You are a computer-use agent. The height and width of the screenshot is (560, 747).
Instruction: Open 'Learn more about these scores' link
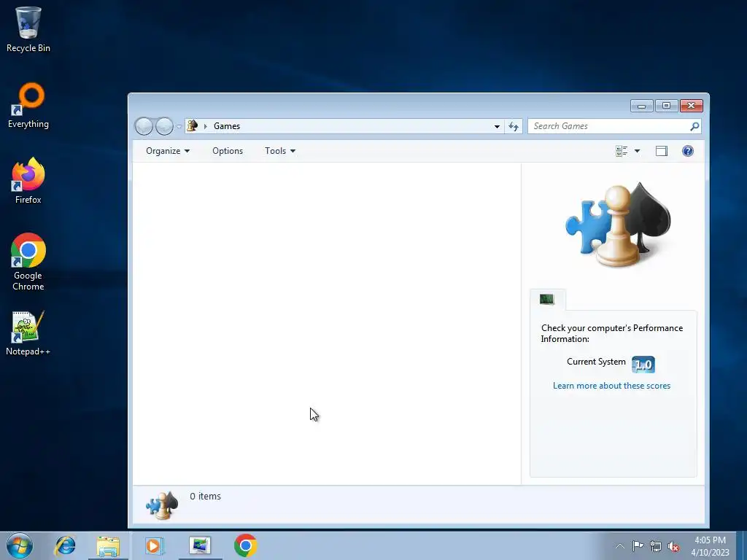[612, 386]
